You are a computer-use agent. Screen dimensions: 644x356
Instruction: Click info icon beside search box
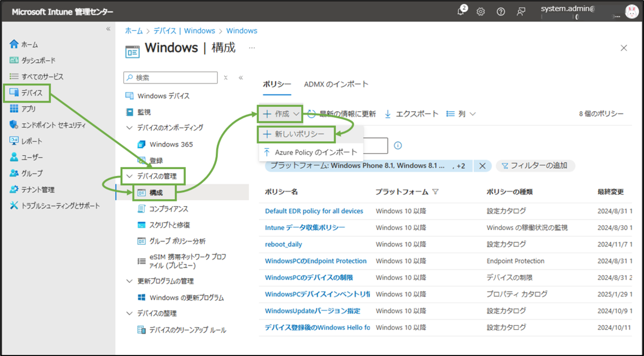point(398,146)
